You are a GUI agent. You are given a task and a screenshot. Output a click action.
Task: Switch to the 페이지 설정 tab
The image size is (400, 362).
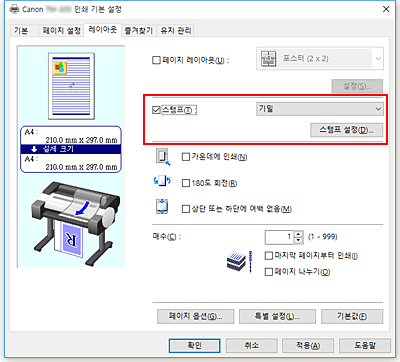62,31
